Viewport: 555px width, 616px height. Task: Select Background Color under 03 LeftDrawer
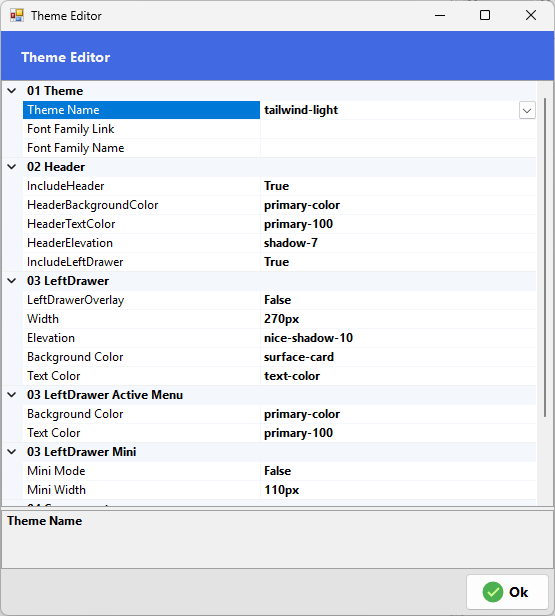[75, 357]
